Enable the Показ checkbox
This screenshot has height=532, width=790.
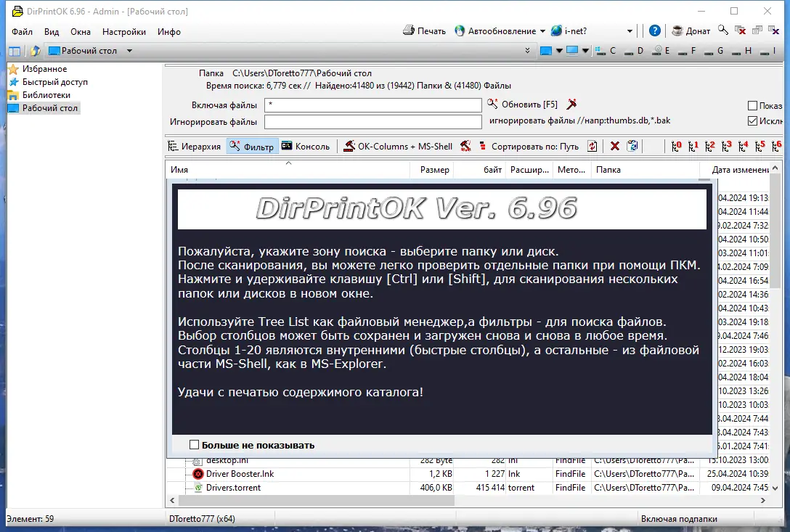pos(753,106)
